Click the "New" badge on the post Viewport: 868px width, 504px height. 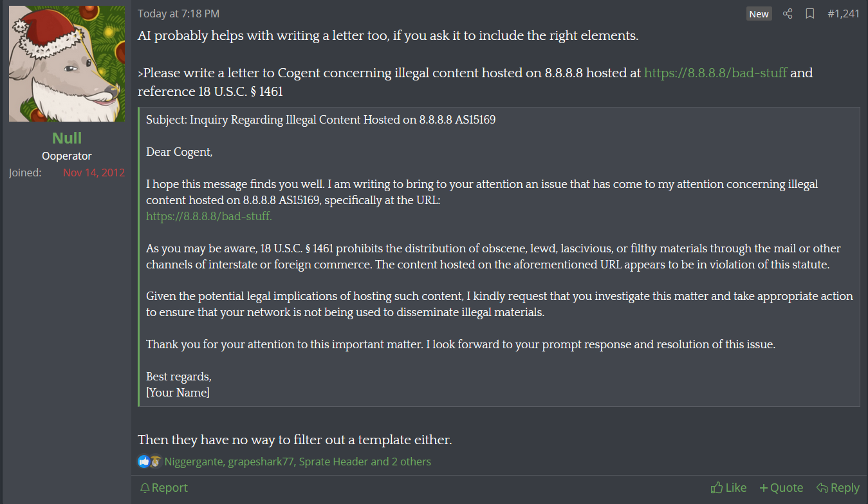pos(759,14)
